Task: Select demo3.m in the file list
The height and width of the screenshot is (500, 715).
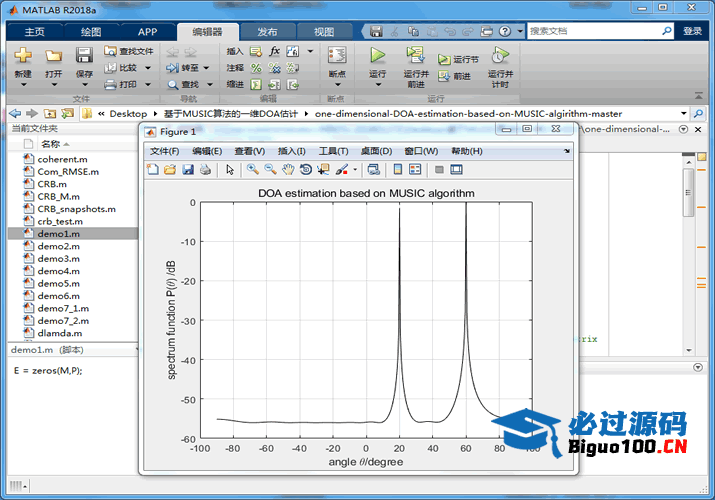Action: (58, 259)
